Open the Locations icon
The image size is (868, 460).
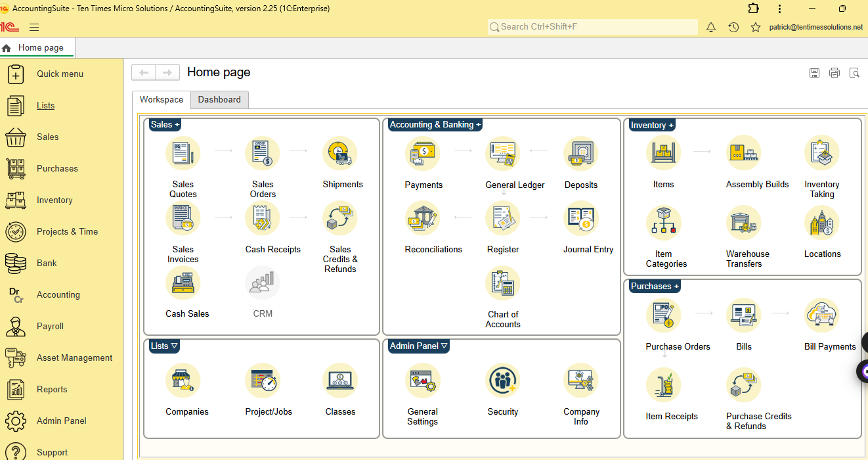click(822, 223)
